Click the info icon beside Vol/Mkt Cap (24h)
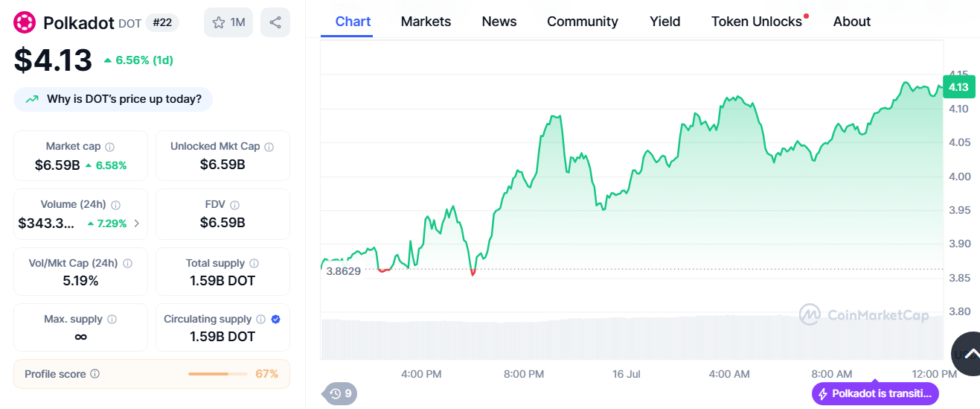Screen dimensions: 980x409 click(128, 264)
